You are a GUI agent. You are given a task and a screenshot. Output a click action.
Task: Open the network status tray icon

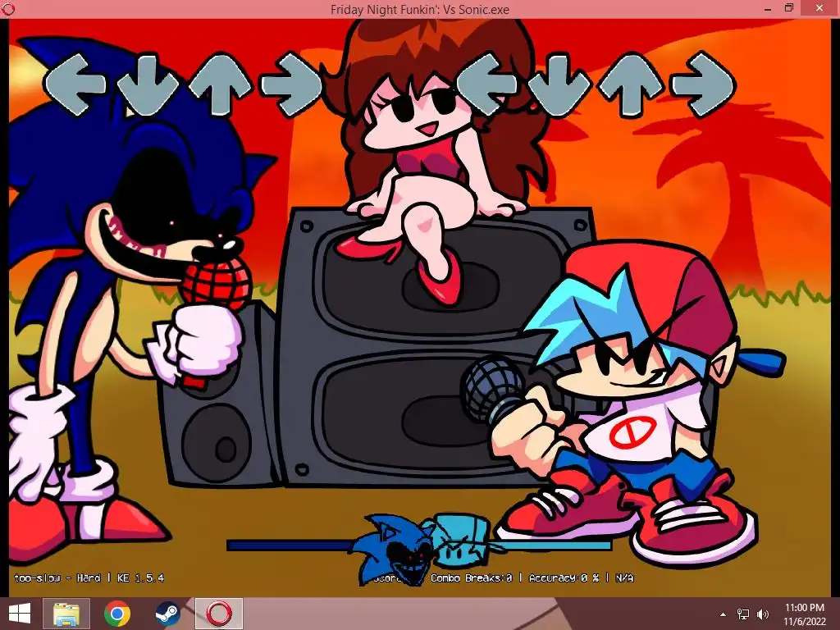point(743,614)
